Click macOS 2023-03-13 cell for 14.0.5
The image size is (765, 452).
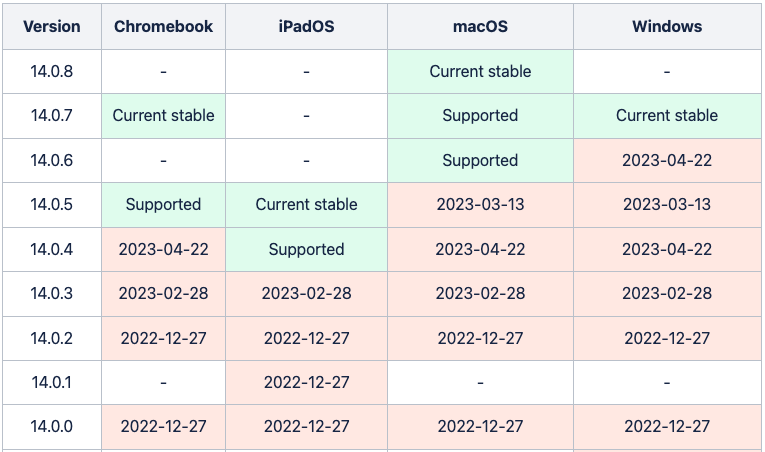(x=480, y=205)
